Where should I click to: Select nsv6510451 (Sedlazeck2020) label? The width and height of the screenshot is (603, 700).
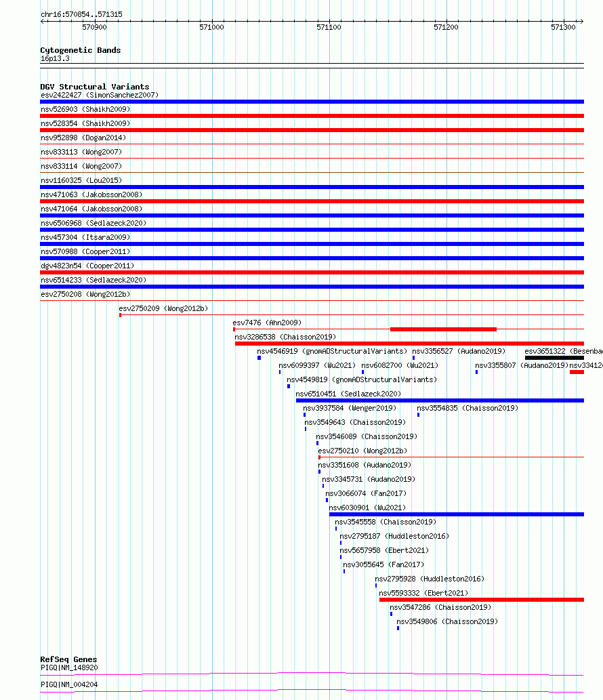point(349,394)
